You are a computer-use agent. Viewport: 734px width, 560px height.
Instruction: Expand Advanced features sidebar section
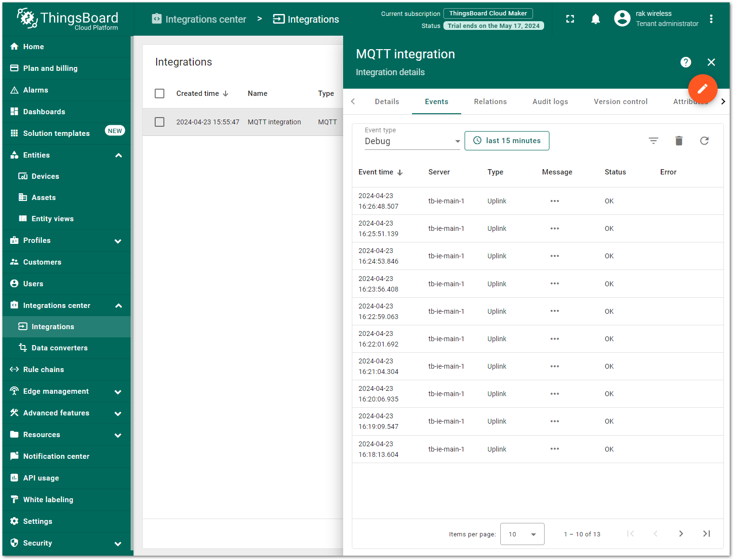pos(118,413)
